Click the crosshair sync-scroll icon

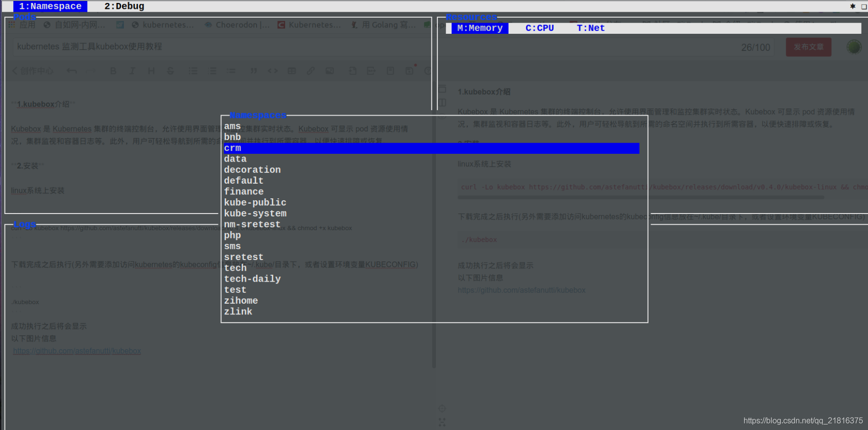pos(442,408)
